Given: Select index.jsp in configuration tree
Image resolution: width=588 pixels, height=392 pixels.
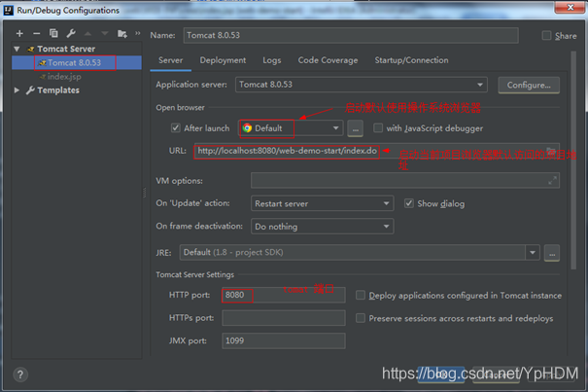Looking at the screenshot, I should (64, 77).
